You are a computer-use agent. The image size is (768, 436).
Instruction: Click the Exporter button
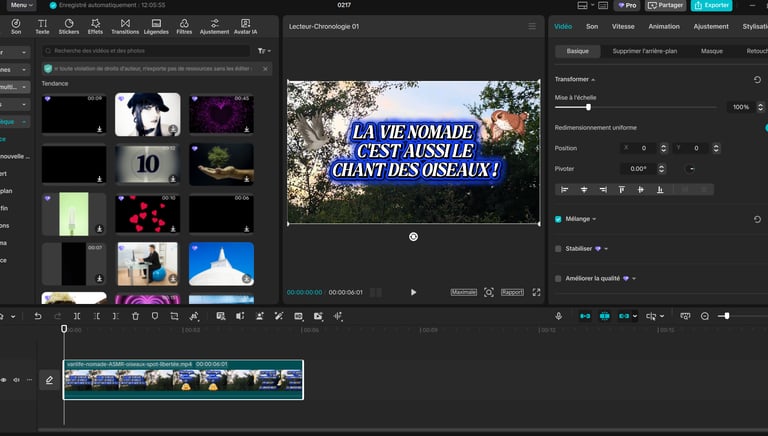(x=711, y=5)
